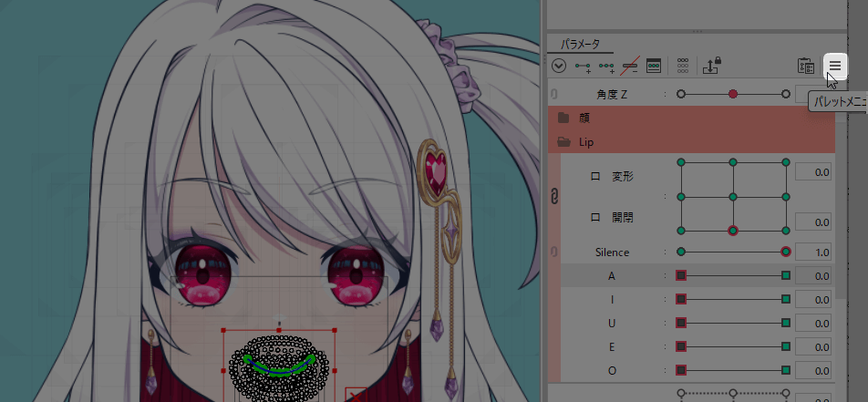Toggle the link icon beside Silence parameter

(x=554, y=252)
